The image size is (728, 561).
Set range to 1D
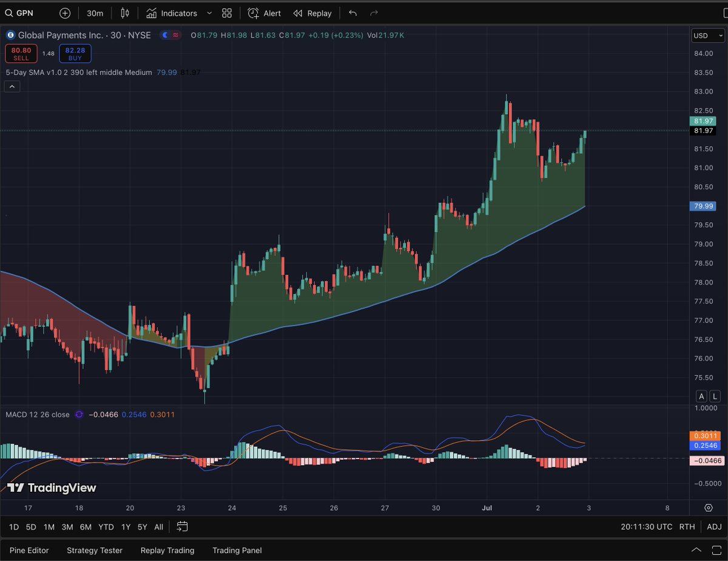click(14, 526)
